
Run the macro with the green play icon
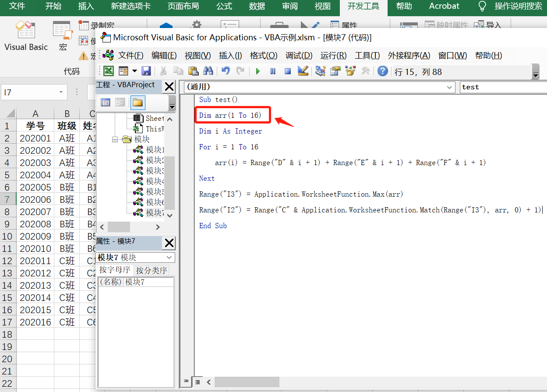click(x=258, y=71)
